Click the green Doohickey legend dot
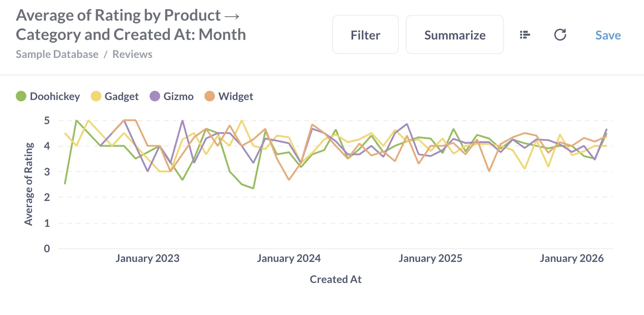This screenshot has width=644, height=315. [21, 96]
